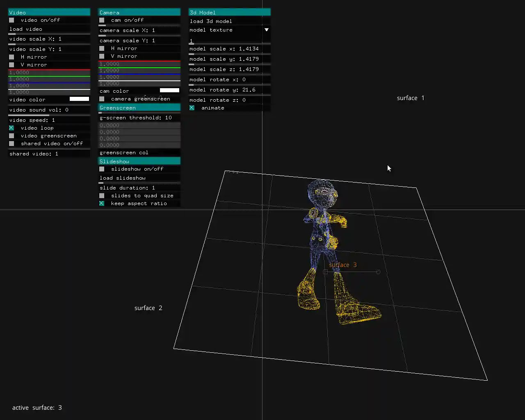Screen dimensions: 525x420
Task: Enable H mirror in the Camera panel
Action: [102, 48]
